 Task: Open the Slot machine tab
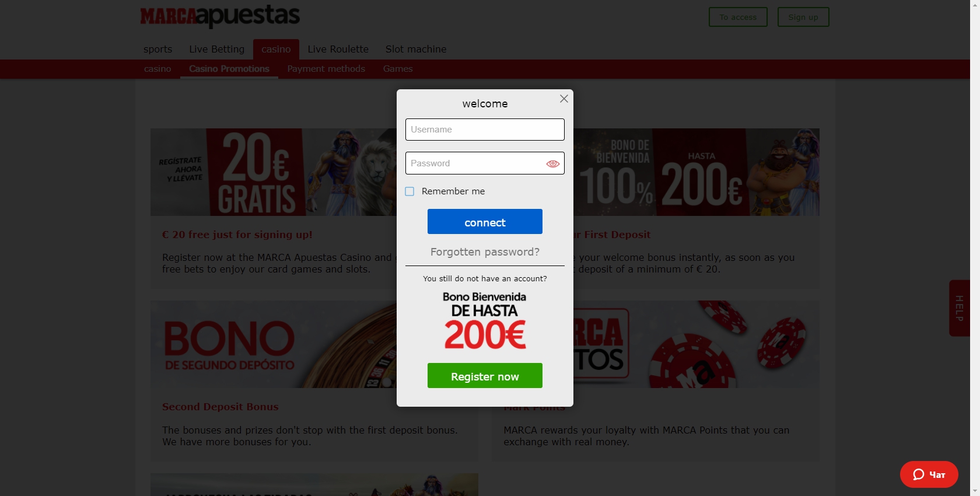click(416, 50)
